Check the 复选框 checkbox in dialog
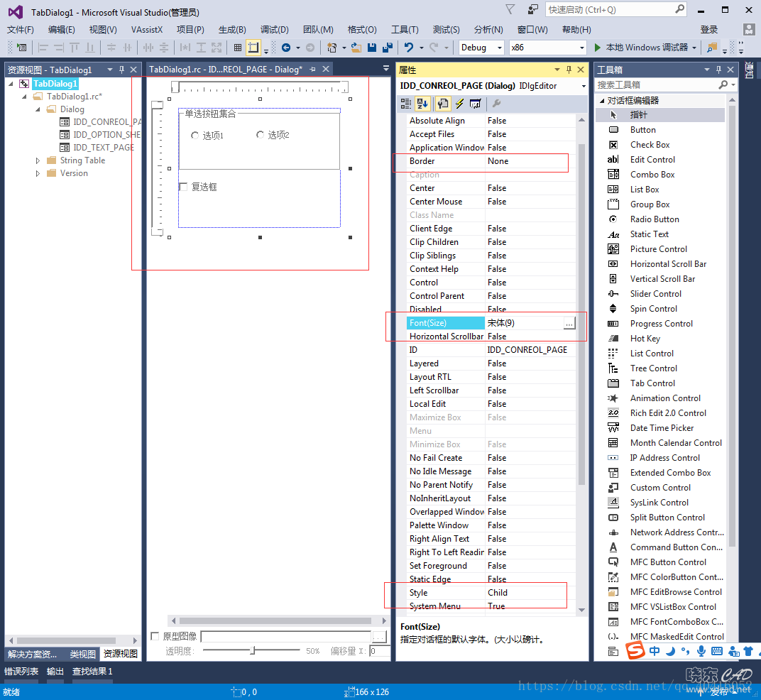The image size is (761, 700). pos(183,187)
